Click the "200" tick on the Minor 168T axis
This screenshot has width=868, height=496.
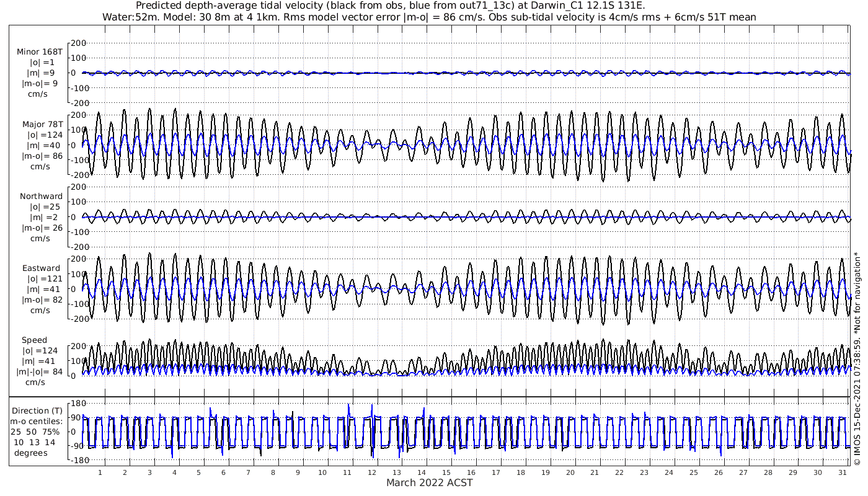pos(77,43)
